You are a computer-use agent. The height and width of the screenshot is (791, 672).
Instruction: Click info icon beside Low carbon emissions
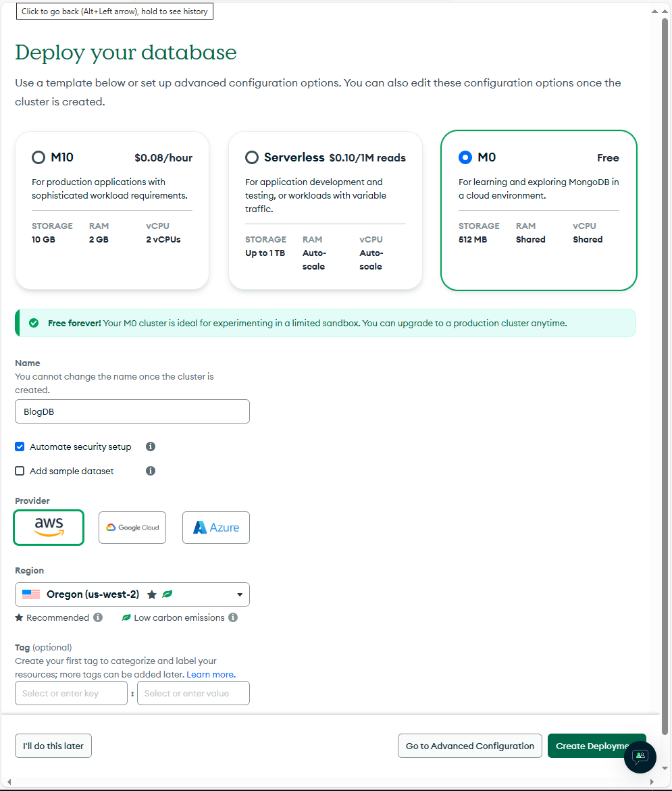[232, 617]
